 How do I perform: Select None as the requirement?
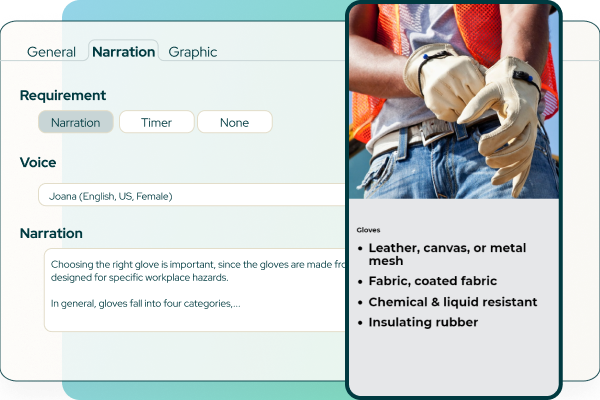234,122
